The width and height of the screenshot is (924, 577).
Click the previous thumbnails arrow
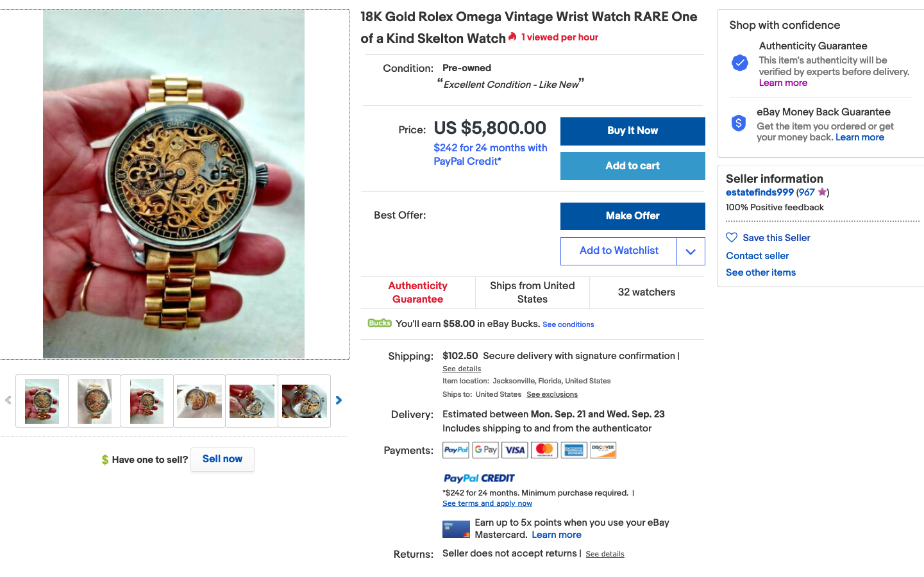coord(8,401)
